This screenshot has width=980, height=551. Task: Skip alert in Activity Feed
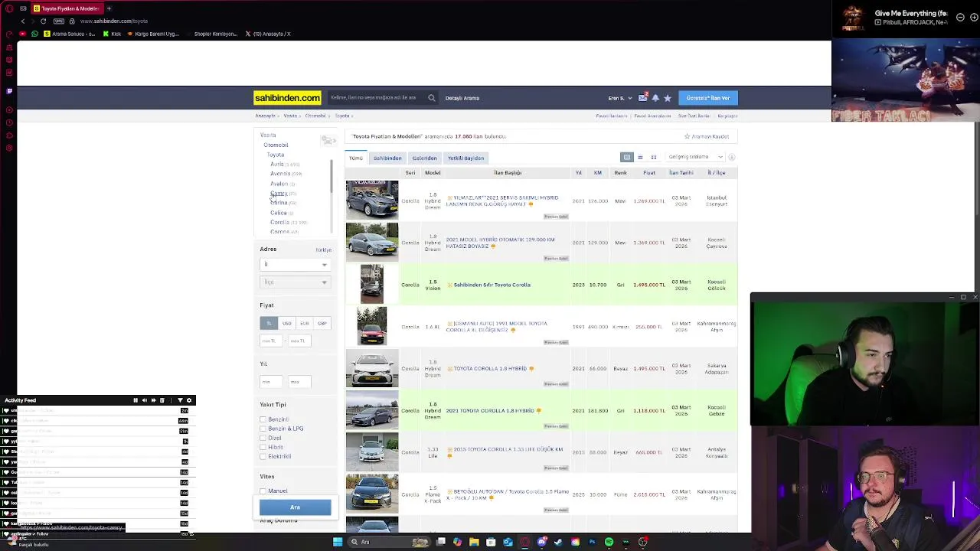pyautogui.click(x=153, y=400)
